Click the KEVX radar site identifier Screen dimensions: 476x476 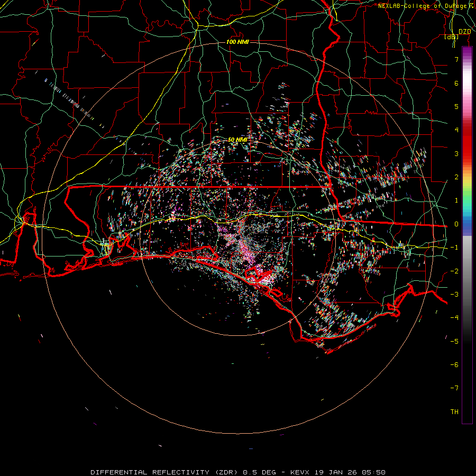coord(300,472)
